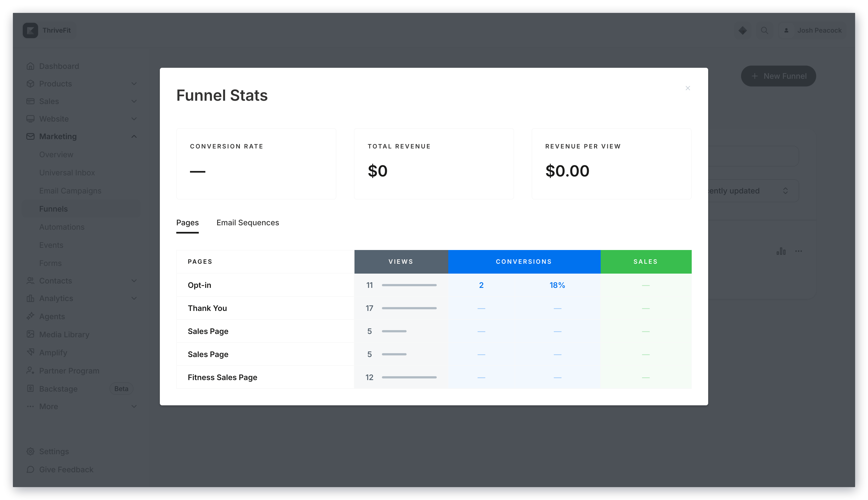
Task: Open the search magnifier icon
Action: [764, 30]
